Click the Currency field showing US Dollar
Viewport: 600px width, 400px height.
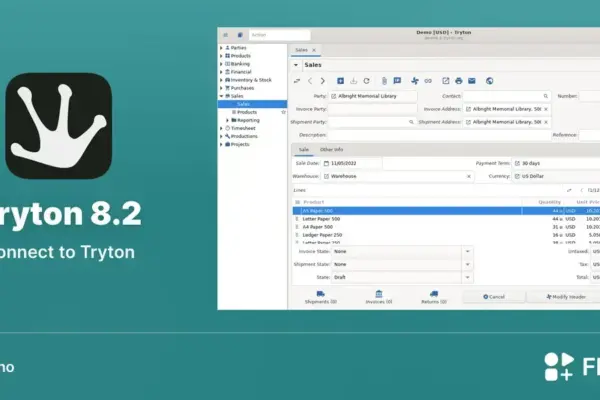pyautogui.click(x=556, y=176)
